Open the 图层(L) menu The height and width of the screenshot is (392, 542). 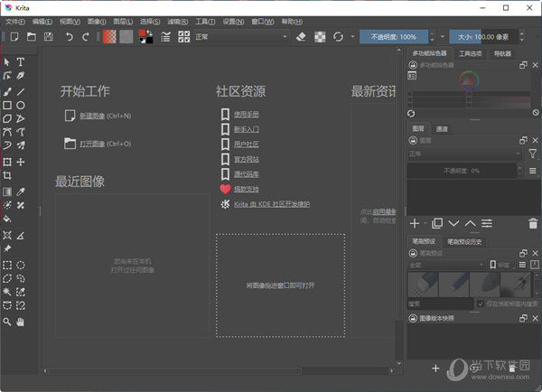tap(123, 22)
